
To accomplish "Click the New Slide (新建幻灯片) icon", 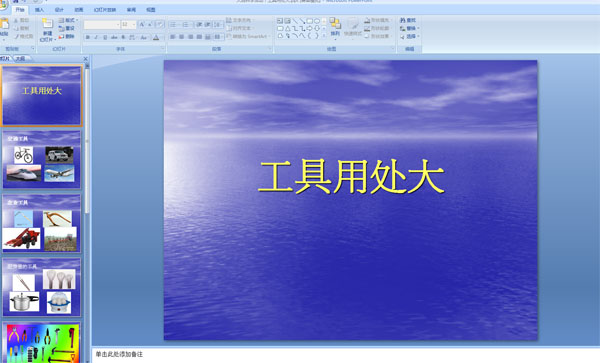I will click(47, 24).
